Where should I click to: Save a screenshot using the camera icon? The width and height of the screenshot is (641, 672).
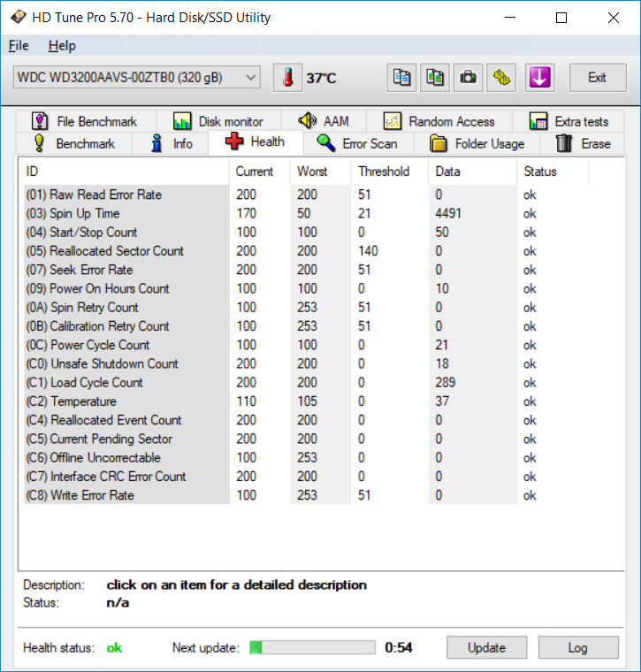click(x=468, y=78)
